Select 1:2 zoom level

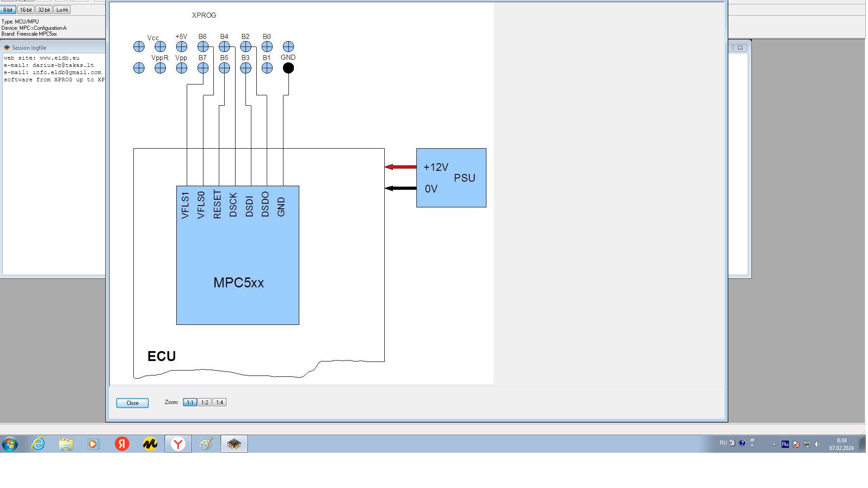pos(205,403)
